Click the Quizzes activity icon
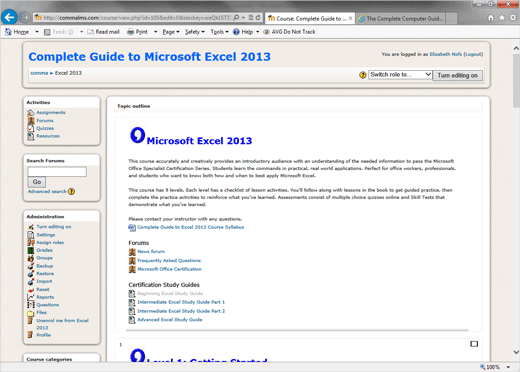The height and width of the screenshot is (372, 520). 31,128
